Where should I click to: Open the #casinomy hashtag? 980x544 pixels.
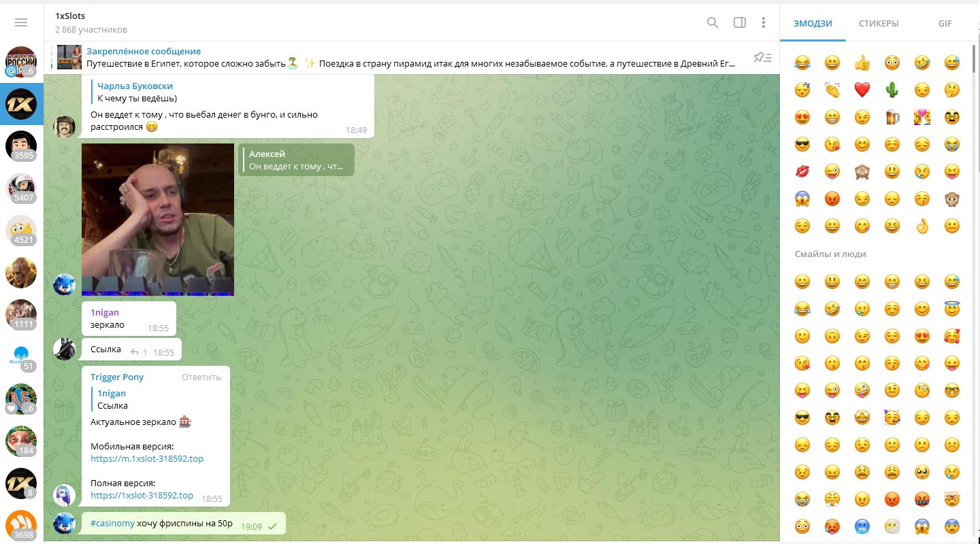[x=112, y=524]
